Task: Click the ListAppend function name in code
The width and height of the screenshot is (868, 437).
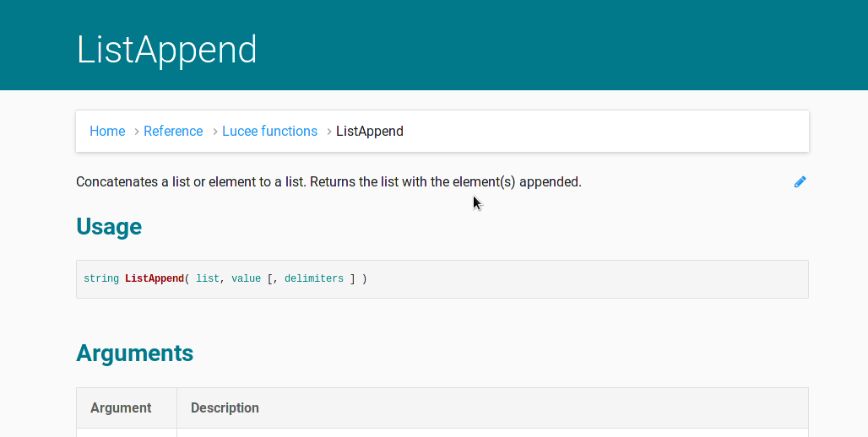Action: (155, 278)
